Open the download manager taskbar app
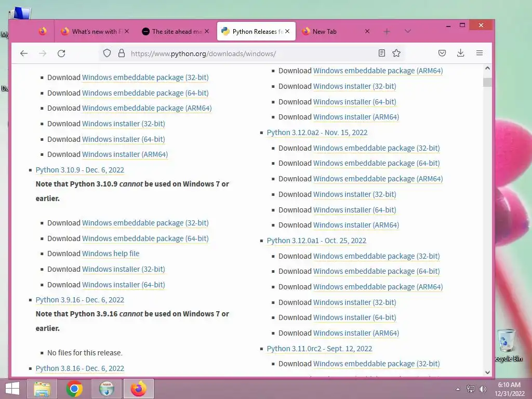The width and height of the screenshot is (532, 399). 107,389
